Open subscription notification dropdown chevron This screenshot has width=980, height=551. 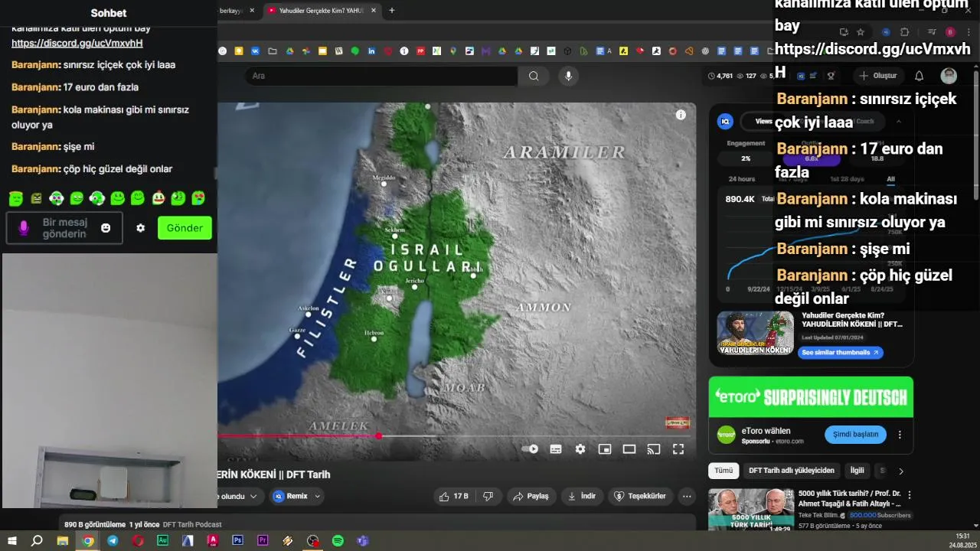click(253, 496)
